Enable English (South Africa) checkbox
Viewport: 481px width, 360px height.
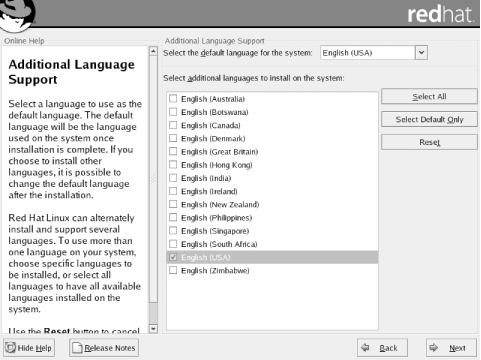coord(173,244)
